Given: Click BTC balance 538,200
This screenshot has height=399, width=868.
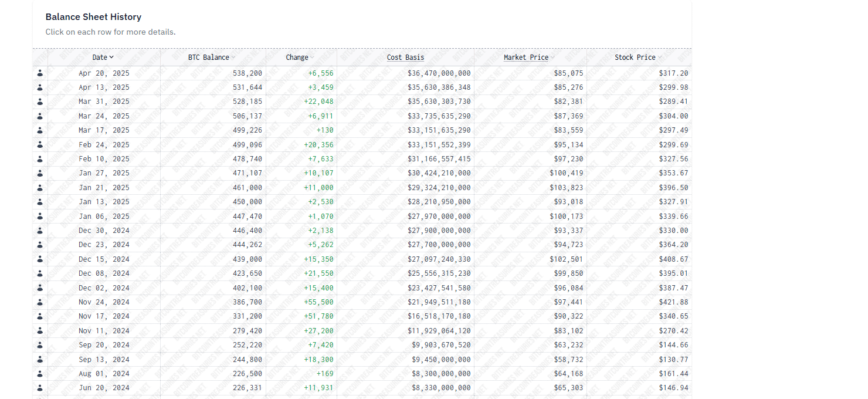Looking at the screenshot, I should (247, 73).
